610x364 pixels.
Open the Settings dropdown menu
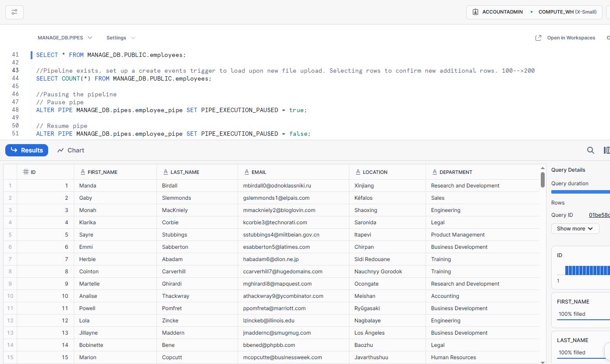point(121,38)
